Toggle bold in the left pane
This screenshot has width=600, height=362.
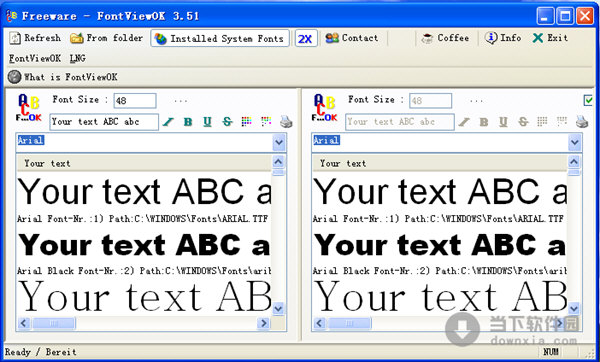(188, 122)
